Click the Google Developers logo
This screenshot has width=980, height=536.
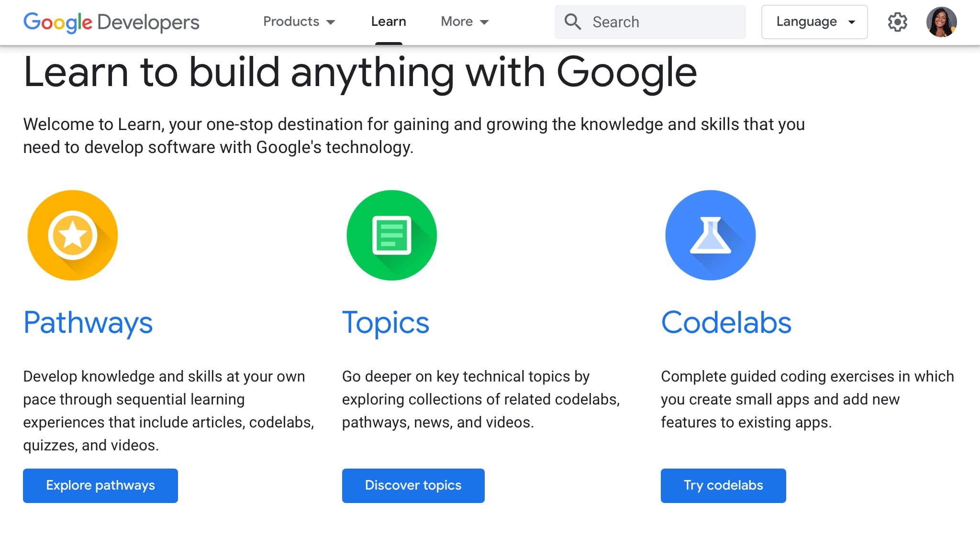(111, 22)
